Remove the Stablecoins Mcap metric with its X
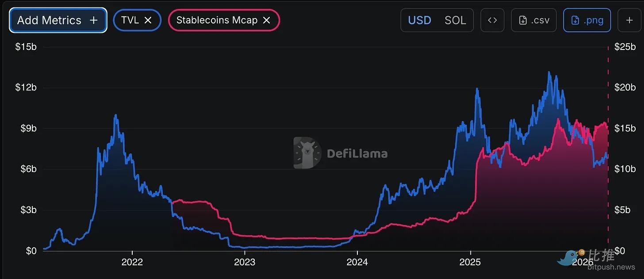644x279 pixels. coord(266,20)
